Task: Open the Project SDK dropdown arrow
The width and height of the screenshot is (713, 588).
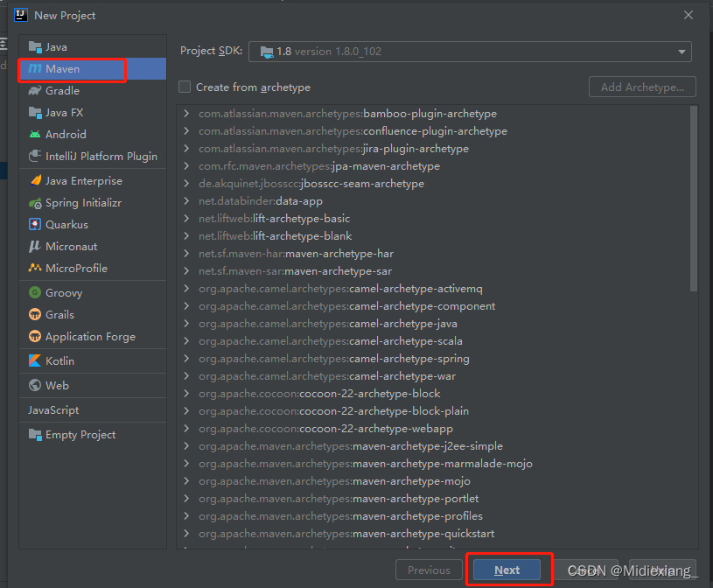Action: (682, 52)
